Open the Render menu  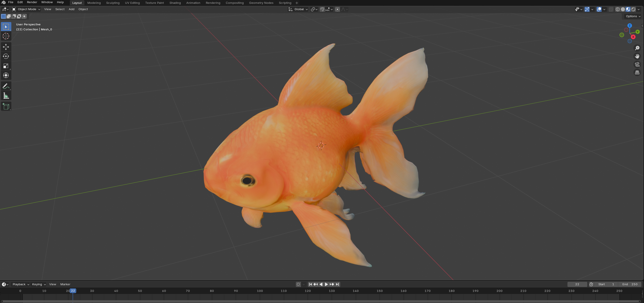[32, 2]
